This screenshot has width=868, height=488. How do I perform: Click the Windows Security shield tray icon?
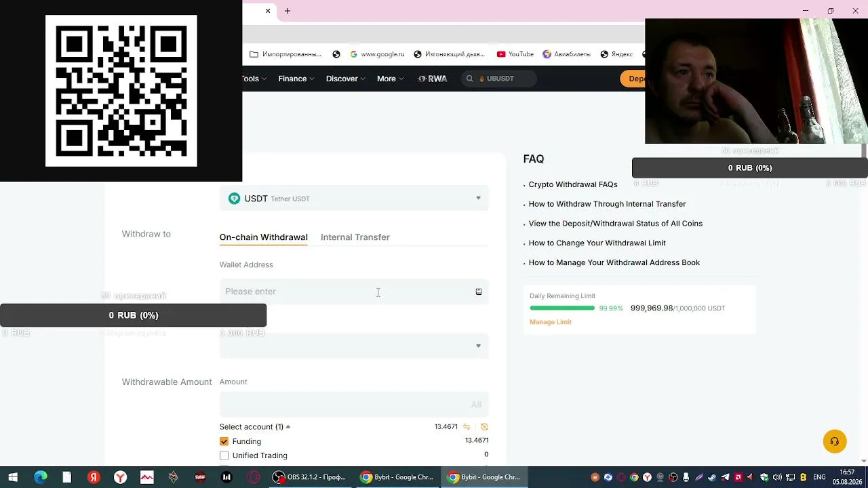coord(764,477)
